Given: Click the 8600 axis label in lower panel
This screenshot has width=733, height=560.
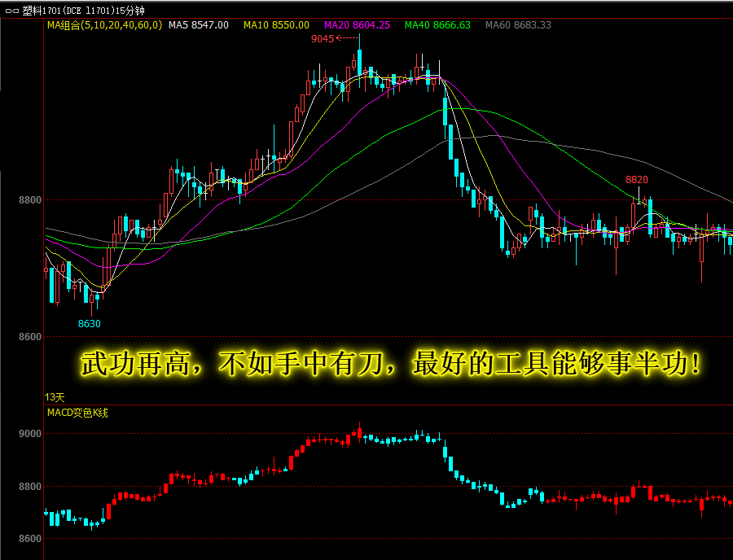Looking at the screenshot, I should 30,539.
